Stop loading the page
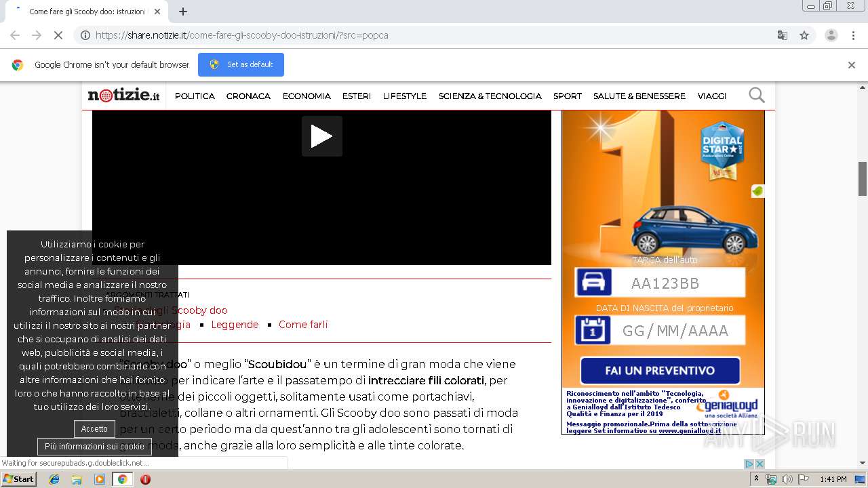Image resolution: width=868 pixels, height=488 pixels. [58, 35]
